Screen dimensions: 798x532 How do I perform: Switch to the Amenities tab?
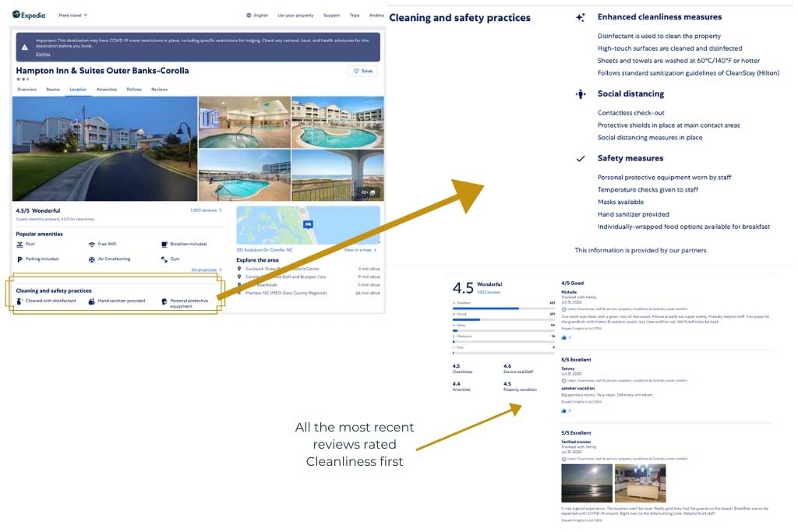(106, 89)
